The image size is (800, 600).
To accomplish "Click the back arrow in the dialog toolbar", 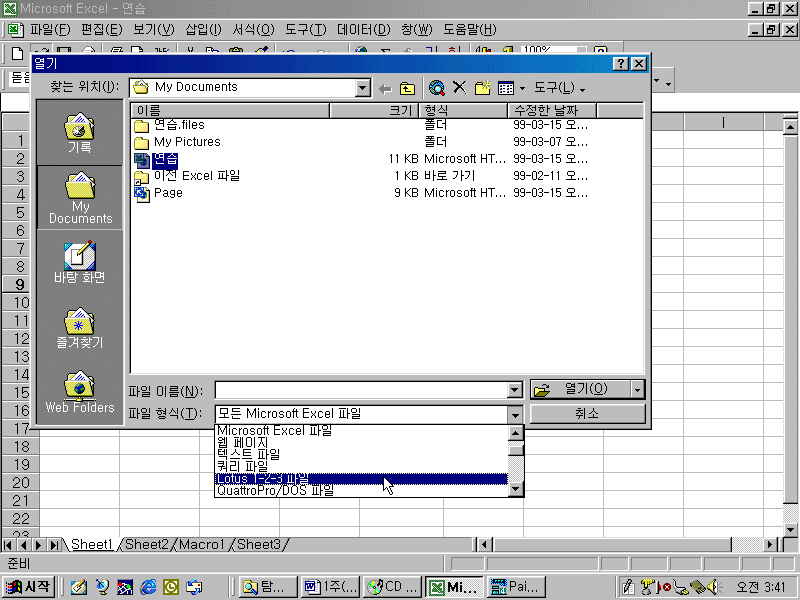I will (x=385, y=89).
